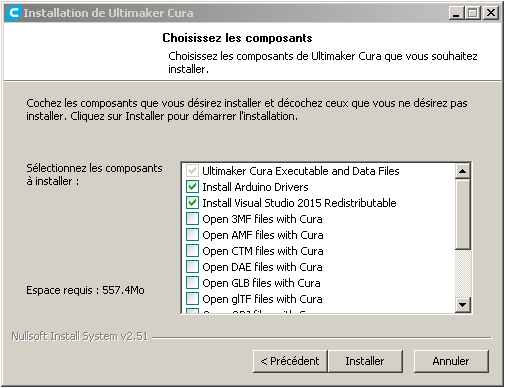Tick Open glTF files with Cura
This screenshot has width=505, height=388.
point(192,299)
